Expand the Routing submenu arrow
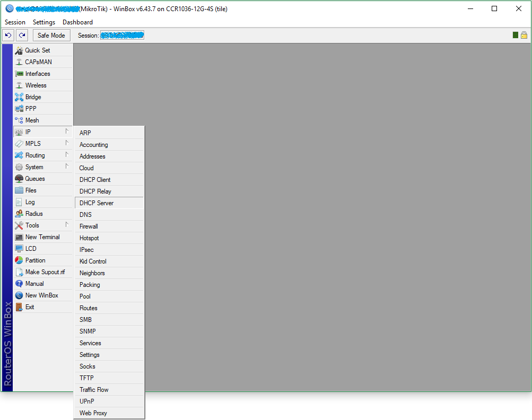 (x=67, y=155)
